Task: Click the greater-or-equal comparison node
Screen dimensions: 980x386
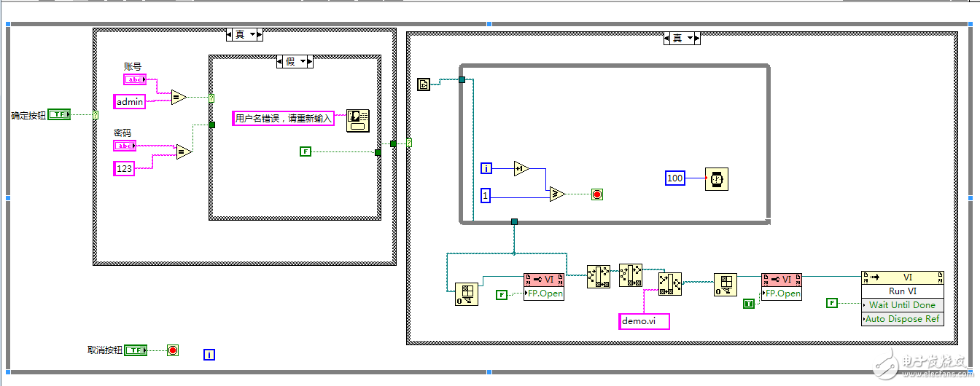Action: (557, 194)
